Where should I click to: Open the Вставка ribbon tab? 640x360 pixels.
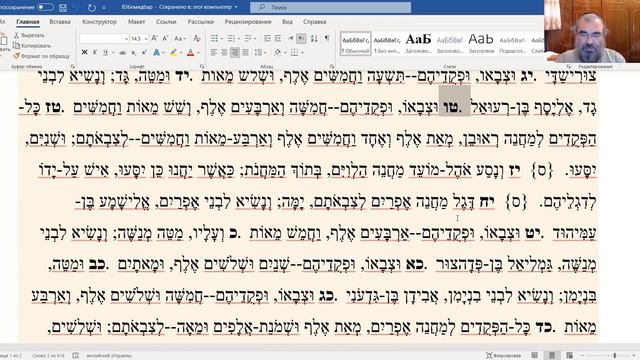tap(60, 22)
